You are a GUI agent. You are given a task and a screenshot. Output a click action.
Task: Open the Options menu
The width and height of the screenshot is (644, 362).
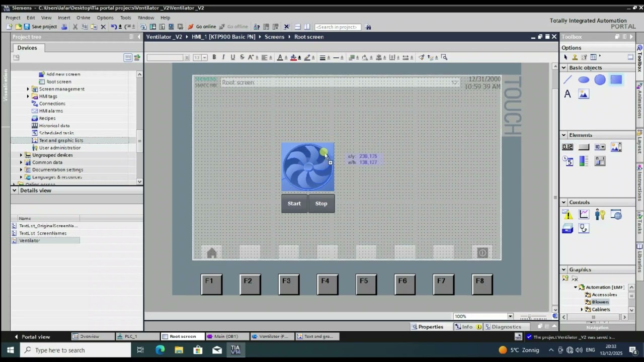(105, 18)
